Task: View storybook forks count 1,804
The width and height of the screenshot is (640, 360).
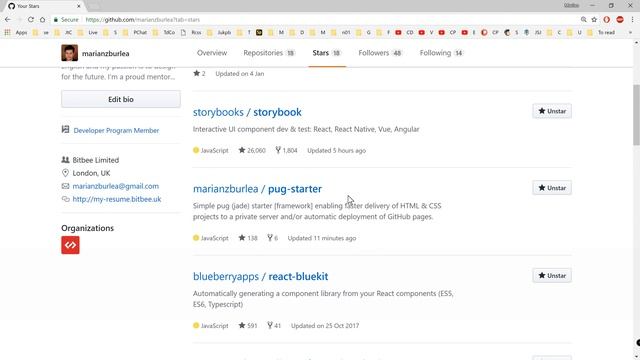Action: coord(286,150)
